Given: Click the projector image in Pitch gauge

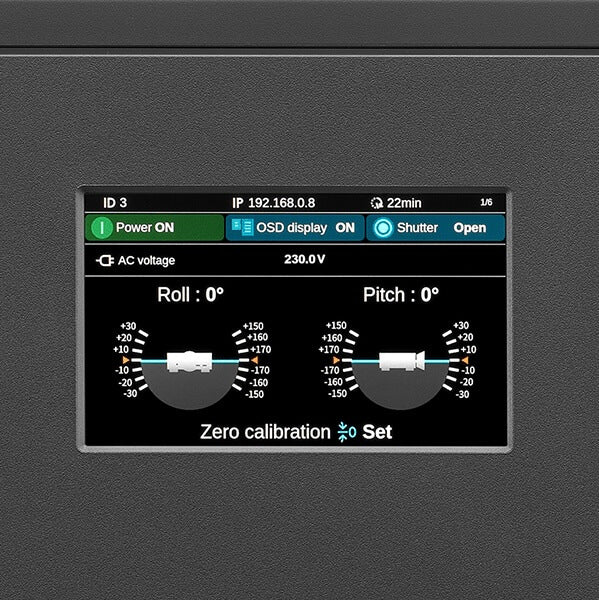Looking at the screenshot, I should [402, 361].
